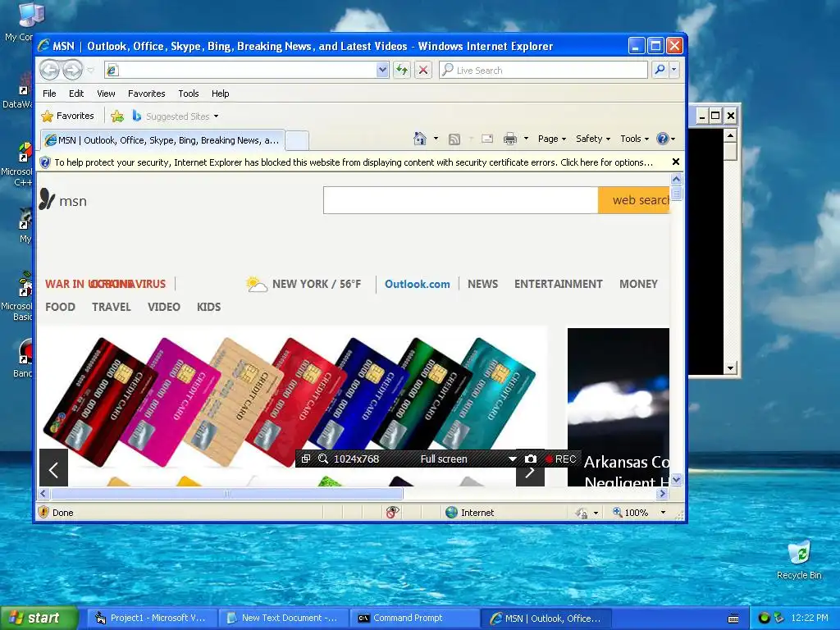Open the search provider dropdown arrow

[674, 70]
